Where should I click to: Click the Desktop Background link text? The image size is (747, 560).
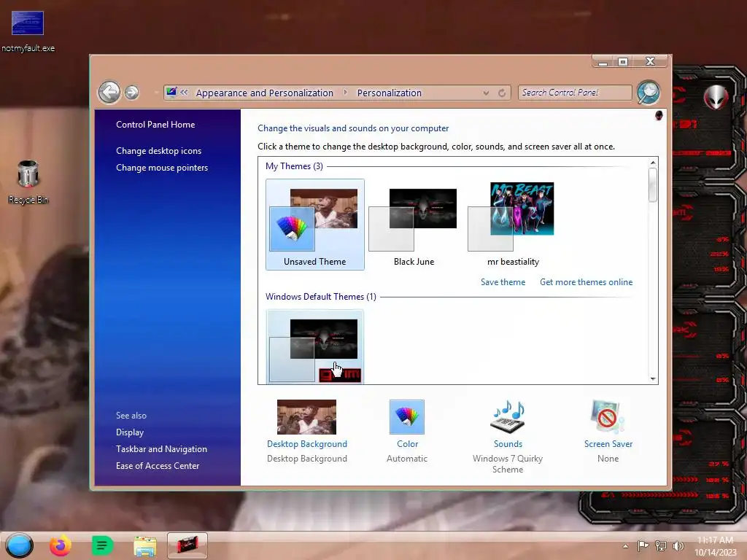[x=307, y=444]
